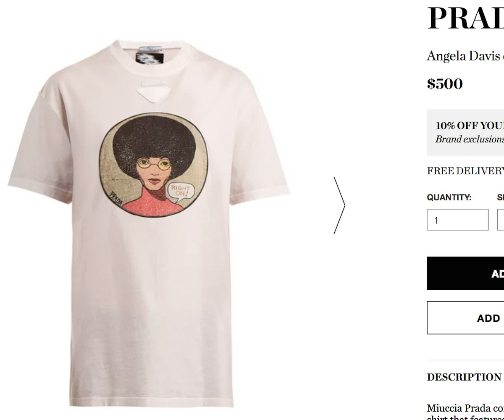Click the Miuccia Prada description paragraph
Viewport: 504px width, 420px height.
coord(465,412)
